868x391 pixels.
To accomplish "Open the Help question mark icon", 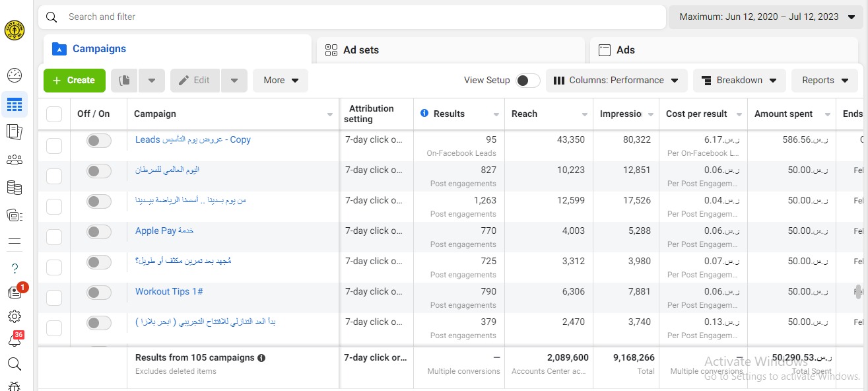I will click(15, 268).
